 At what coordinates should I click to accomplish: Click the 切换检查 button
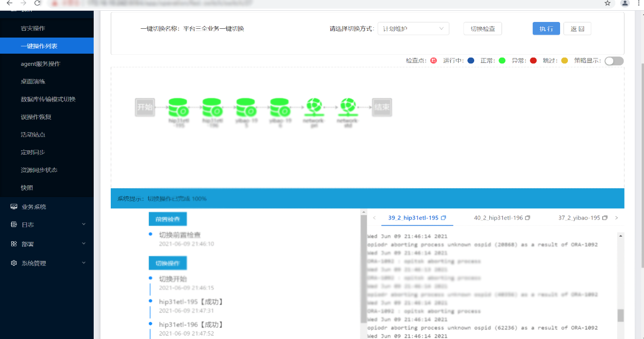[483, 29]
